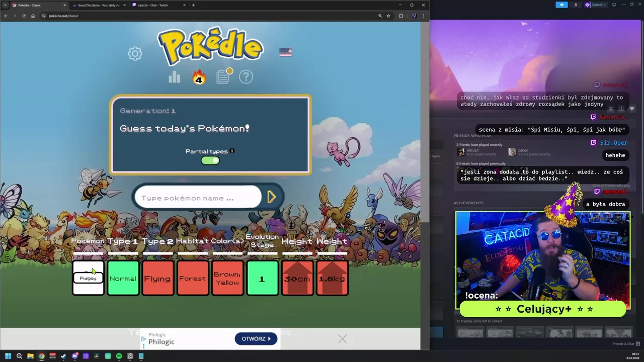Open Notion from the taskbar
The height and width of the screenshot is (362, 644).
coord(130,356)
